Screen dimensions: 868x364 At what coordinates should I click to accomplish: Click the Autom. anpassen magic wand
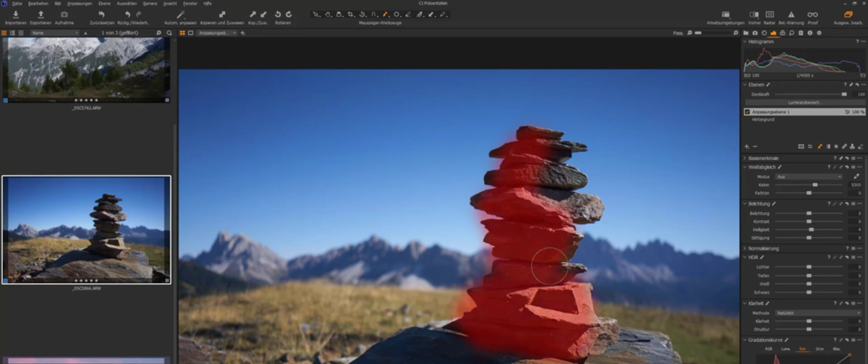click(181, 14)
